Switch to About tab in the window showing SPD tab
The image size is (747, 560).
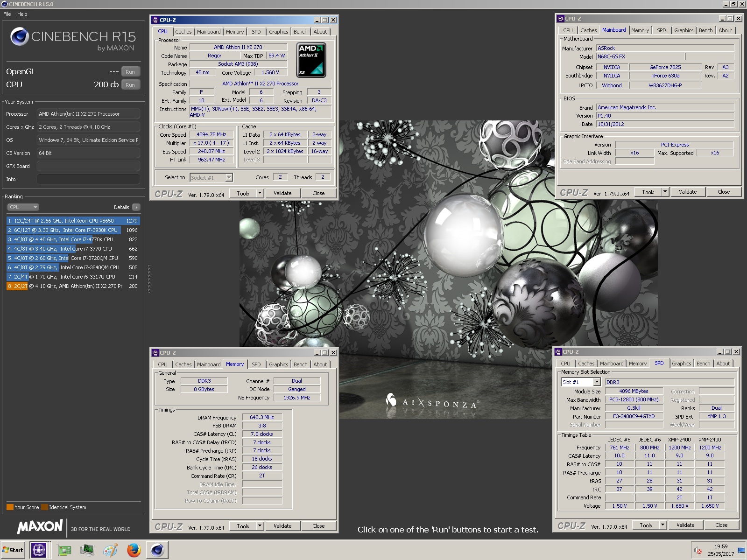pos(723,364)
